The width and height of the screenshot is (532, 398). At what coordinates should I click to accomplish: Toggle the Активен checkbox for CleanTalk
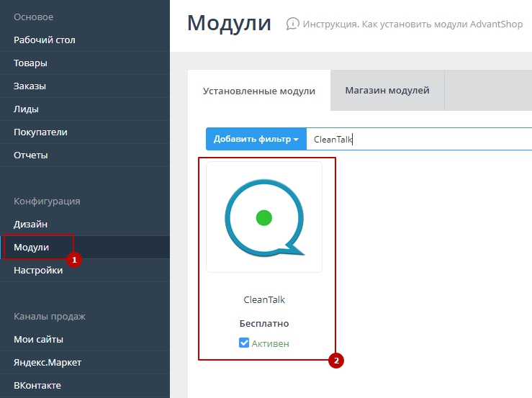point(244,343)
